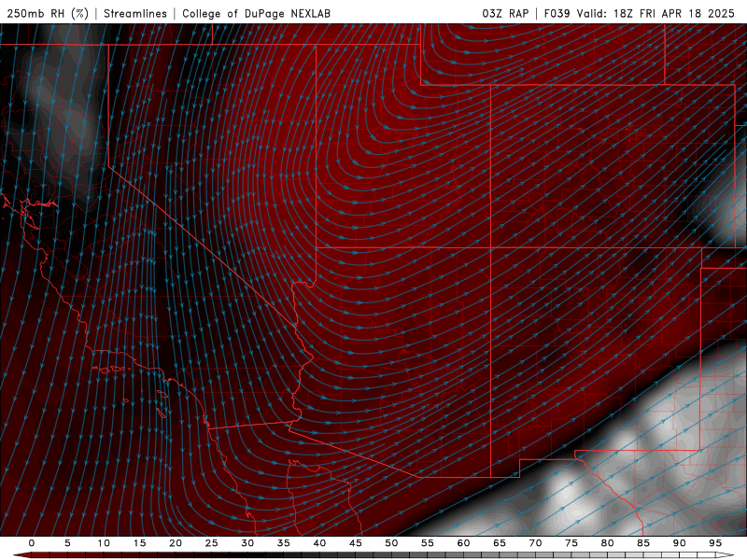Click the '30' label on the colorbar
The width and height of the screenshot is (747, 560).
click(x=247, y=543)
